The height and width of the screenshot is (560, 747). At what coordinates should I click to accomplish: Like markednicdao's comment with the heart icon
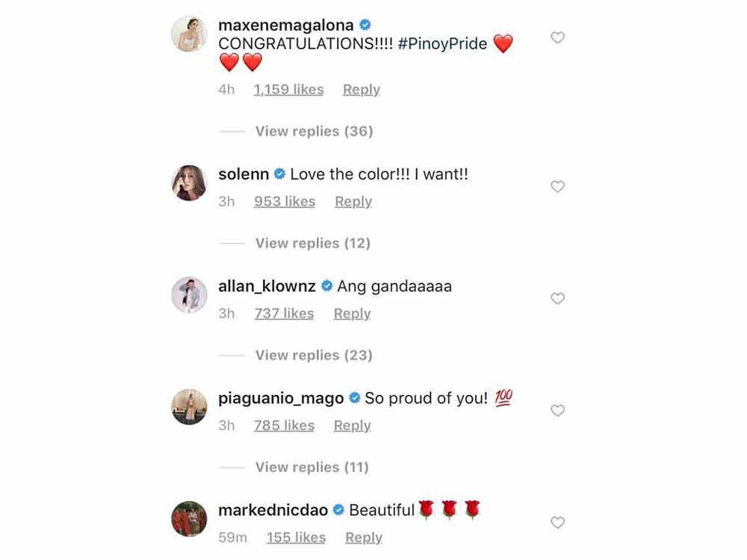coord(557,523)
